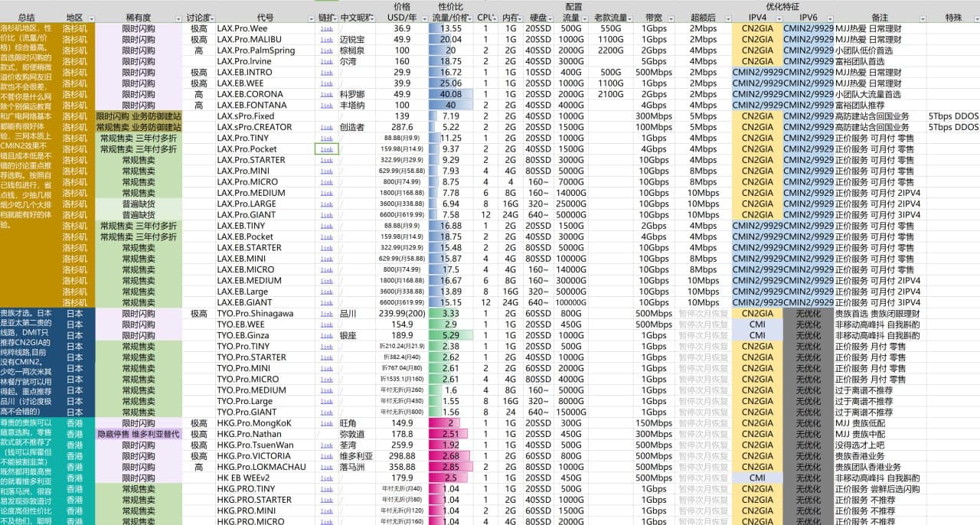Click the Link for HKG.Pro.VICTORIA
Image resolution: width=980 pixels, height=525 pixels.
326,456
